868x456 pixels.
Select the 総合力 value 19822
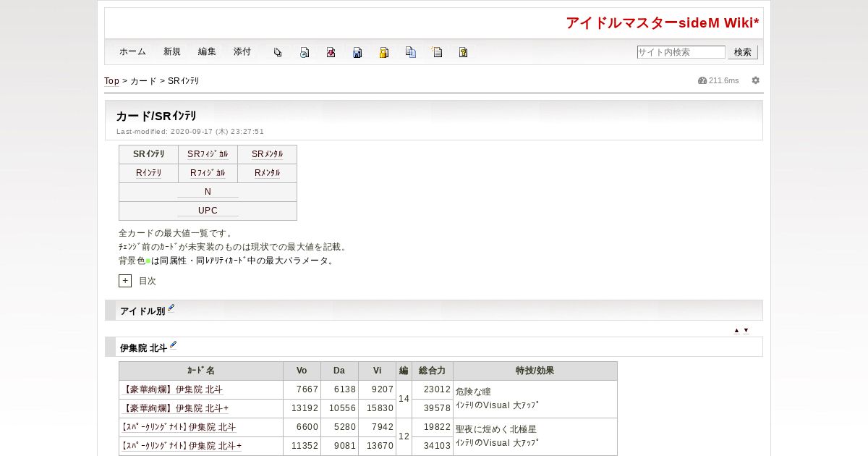click(x=437, y=427)
